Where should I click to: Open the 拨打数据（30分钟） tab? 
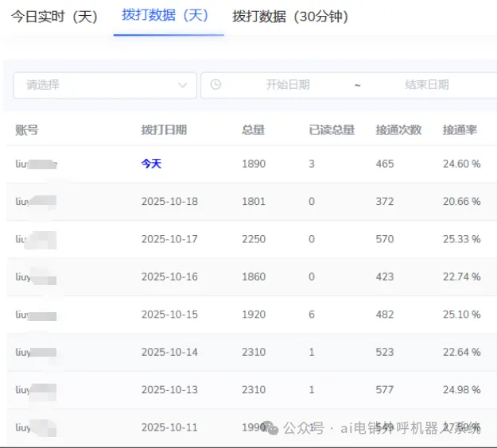291,17
